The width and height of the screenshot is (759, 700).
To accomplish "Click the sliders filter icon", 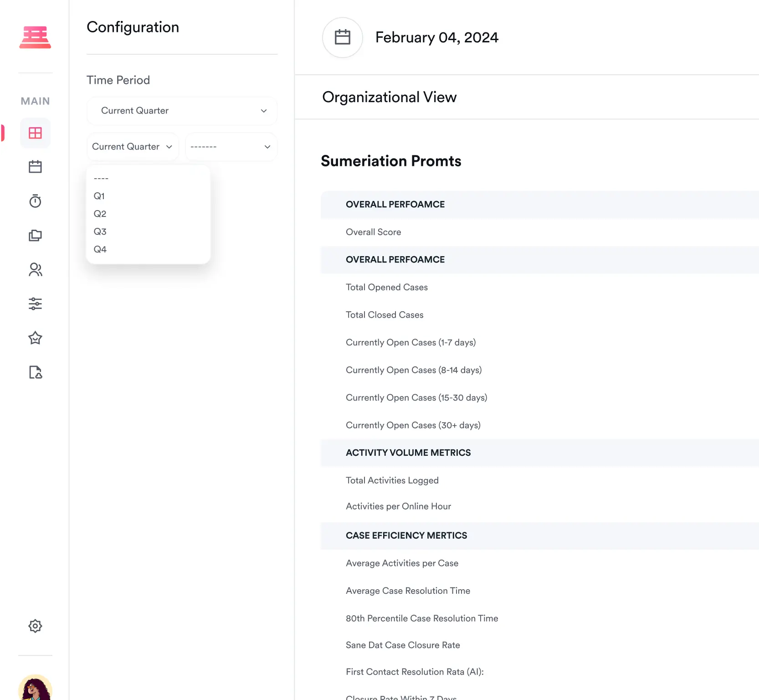I will (x=35, y=304).
